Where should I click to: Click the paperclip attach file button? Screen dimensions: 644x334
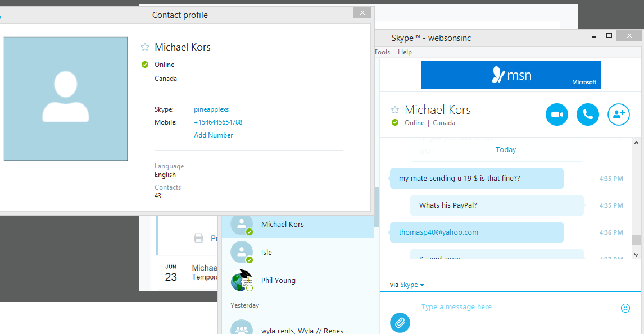click(400, 323)
